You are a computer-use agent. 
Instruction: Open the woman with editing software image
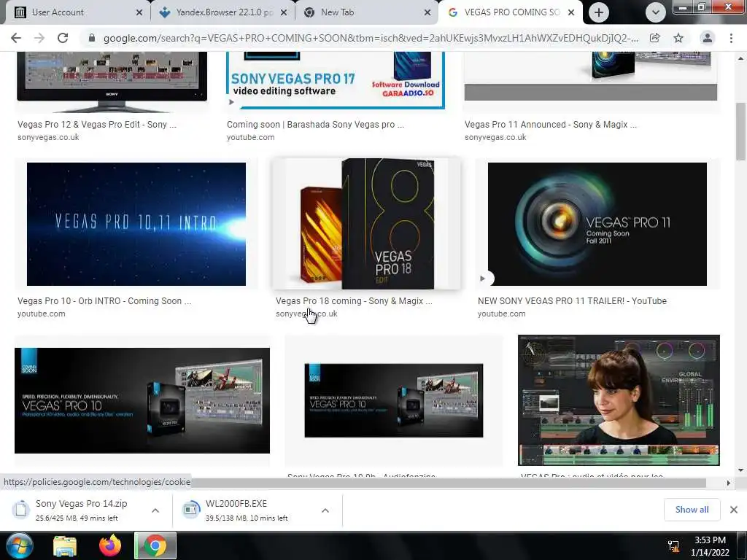(x=619, y=400)
